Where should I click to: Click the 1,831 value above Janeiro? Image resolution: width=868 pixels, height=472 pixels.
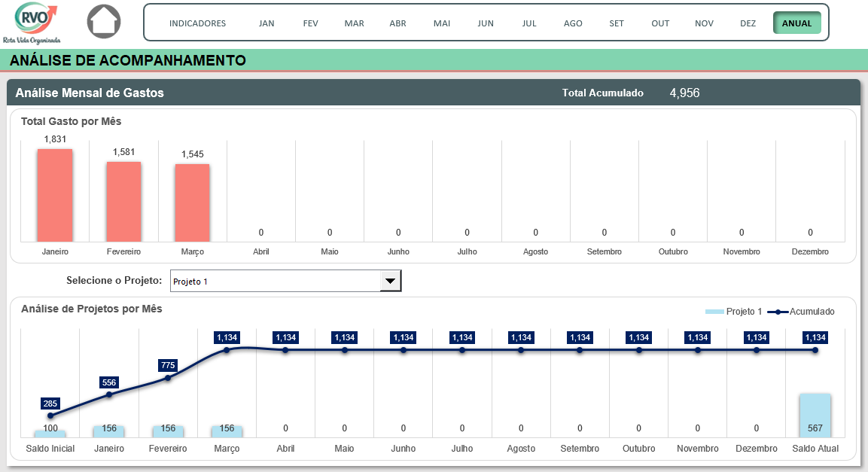[55, 139]
